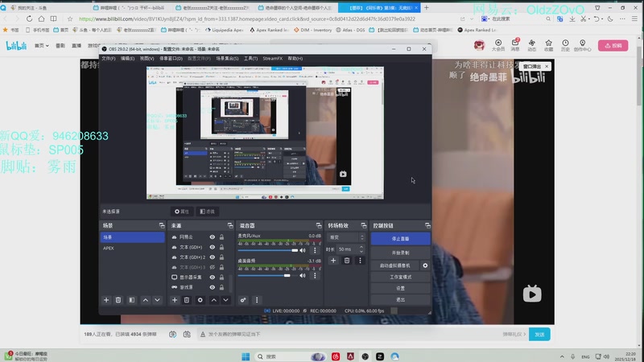Screen dimensions: 644x362
Task: Open bilibili 消息 messages icon
Action: click(x=515, y=45)
